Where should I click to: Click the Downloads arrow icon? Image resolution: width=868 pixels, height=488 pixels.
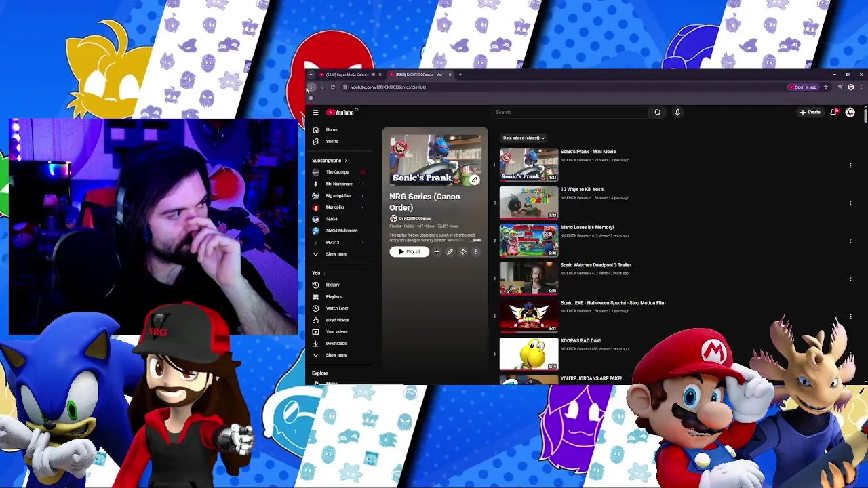(315, 344)
